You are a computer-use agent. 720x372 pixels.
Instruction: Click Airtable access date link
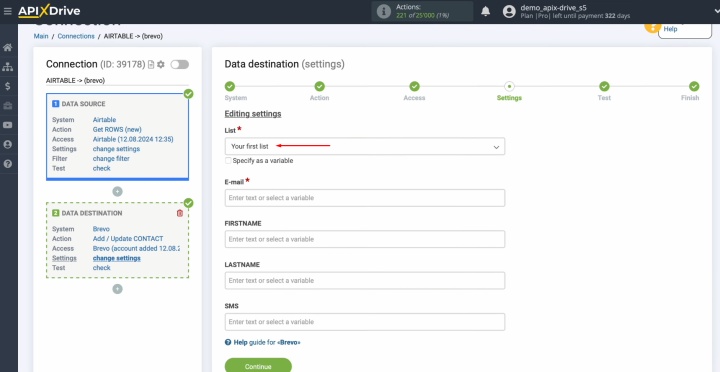(133, 139)
